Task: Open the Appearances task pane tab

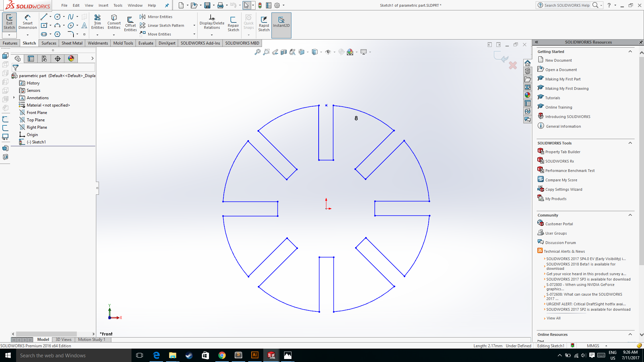Action: (528, 95)
